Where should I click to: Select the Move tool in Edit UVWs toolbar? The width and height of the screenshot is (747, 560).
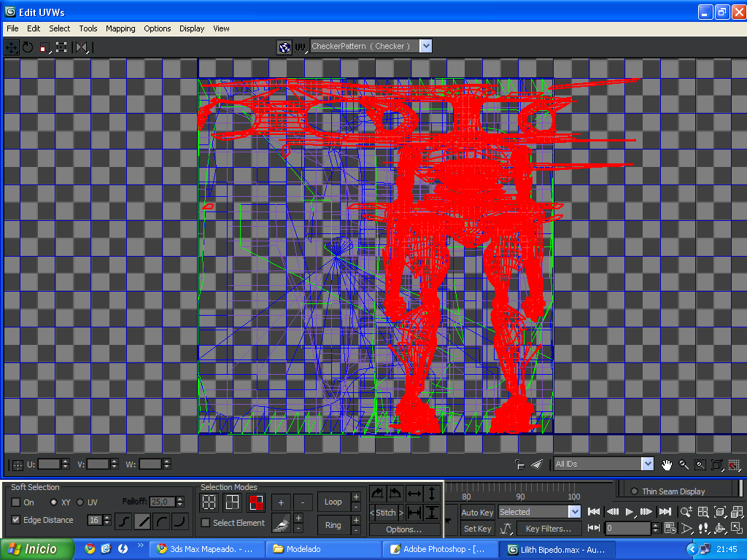(11, 47)
